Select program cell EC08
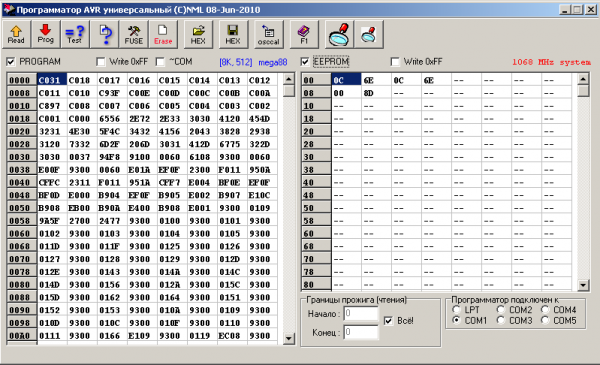This screenshot has height=365, width=600. 232,336
